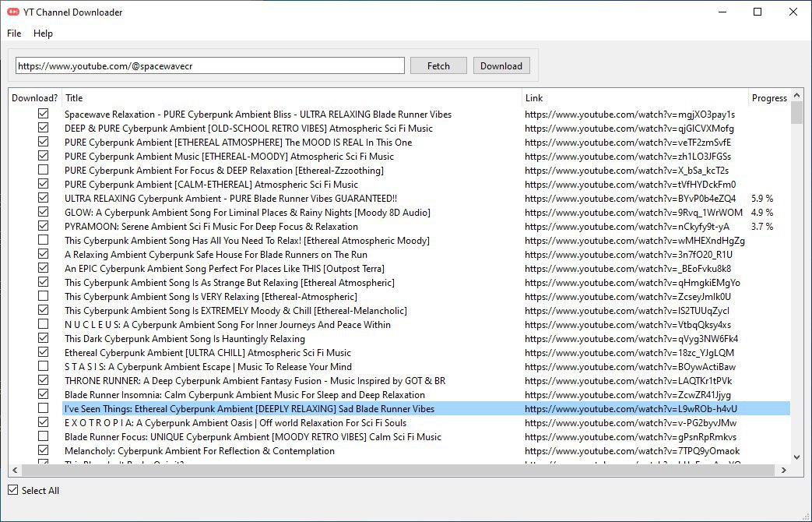The height and width of the screenshot is (522, 812).
Task: Click the channel URL input field
Action: [x=209, y=65]
